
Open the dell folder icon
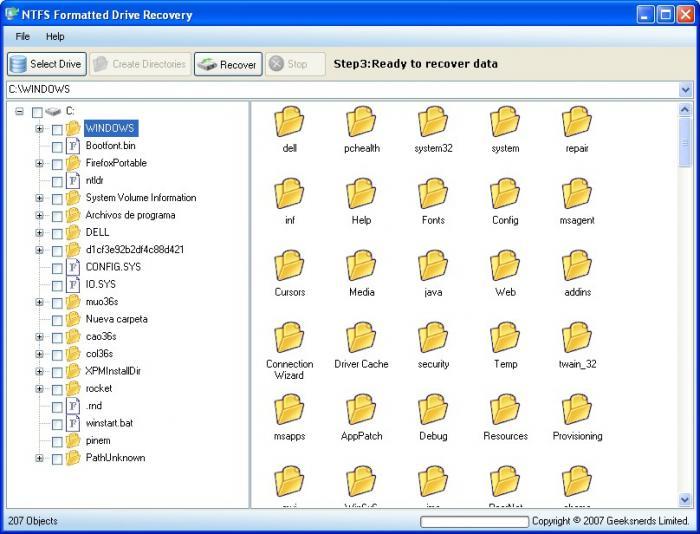[289, 122]
